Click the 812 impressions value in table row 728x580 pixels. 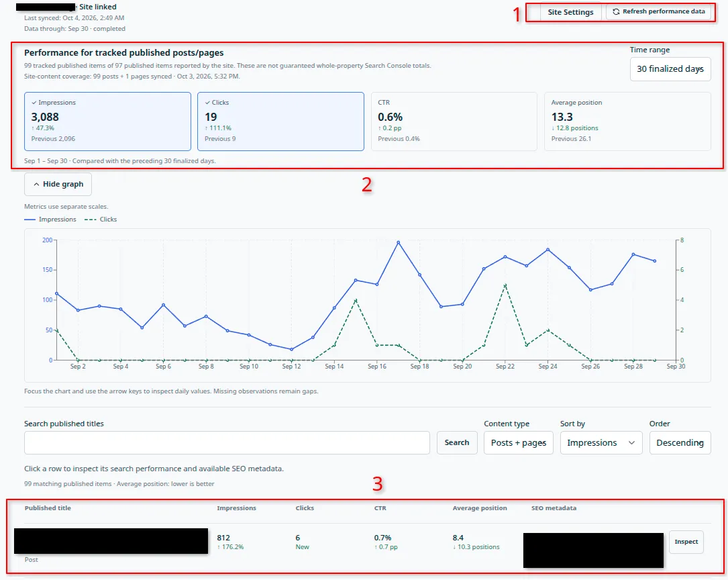(223, 538)
